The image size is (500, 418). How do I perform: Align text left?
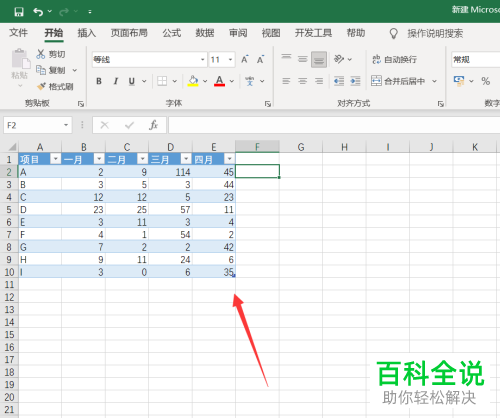pyautogui.click(x=286, y=81)
